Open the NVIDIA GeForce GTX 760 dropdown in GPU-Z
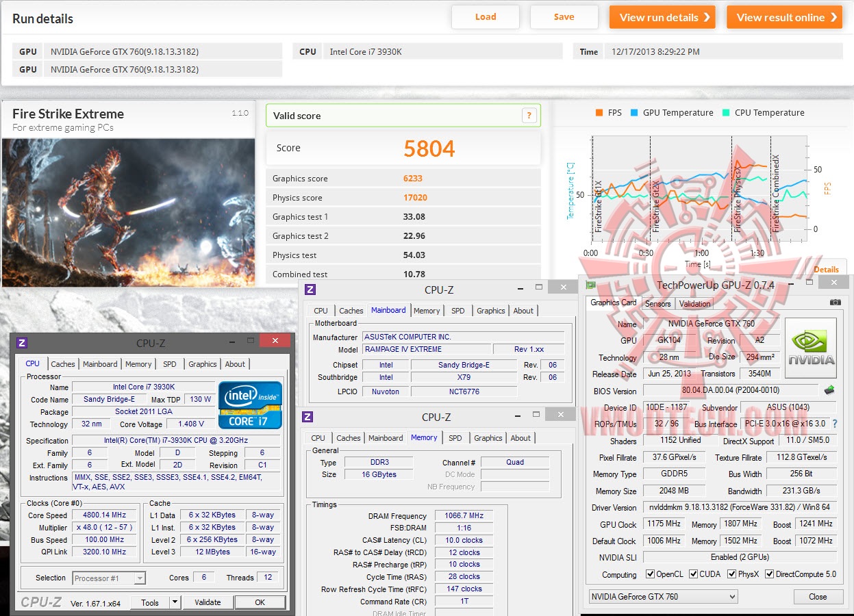854x616 pixels. pos(663,597)
